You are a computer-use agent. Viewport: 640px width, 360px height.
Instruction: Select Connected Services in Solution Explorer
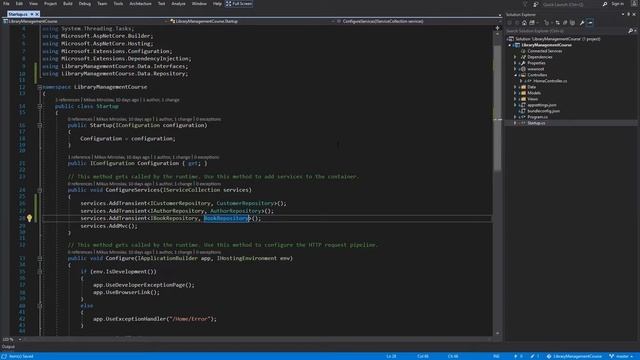544,51
